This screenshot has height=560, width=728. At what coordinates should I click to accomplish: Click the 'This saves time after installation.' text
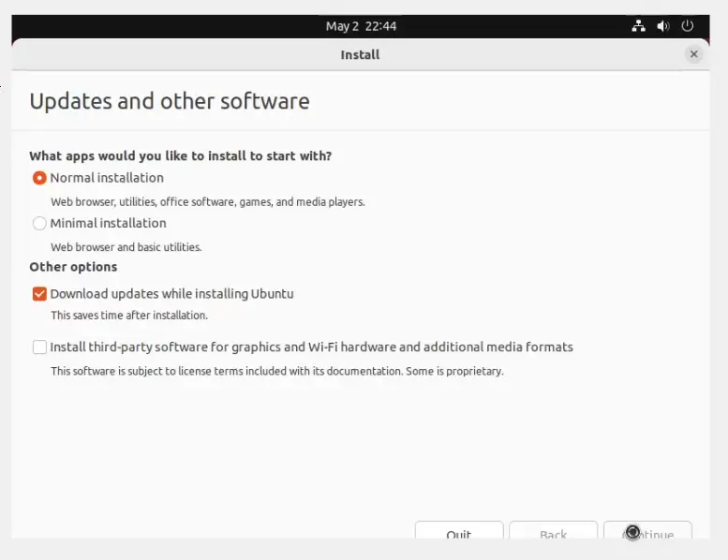click(129, 315)
